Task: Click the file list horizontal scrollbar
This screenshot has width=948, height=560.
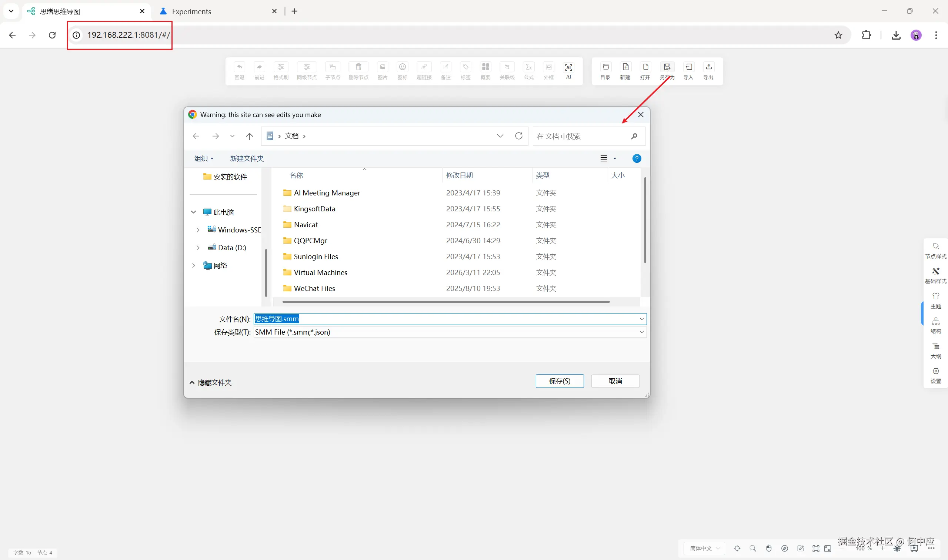Action: coord(445,302)
